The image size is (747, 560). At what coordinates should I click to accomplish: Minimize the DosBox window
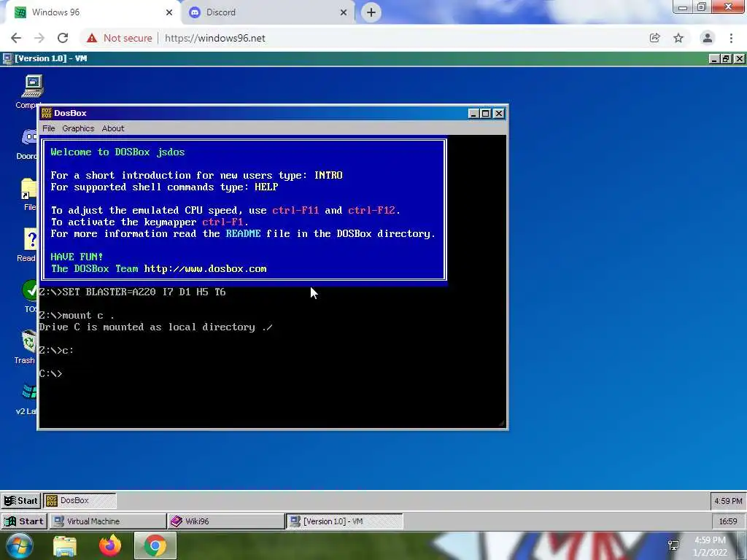[473, 113]
